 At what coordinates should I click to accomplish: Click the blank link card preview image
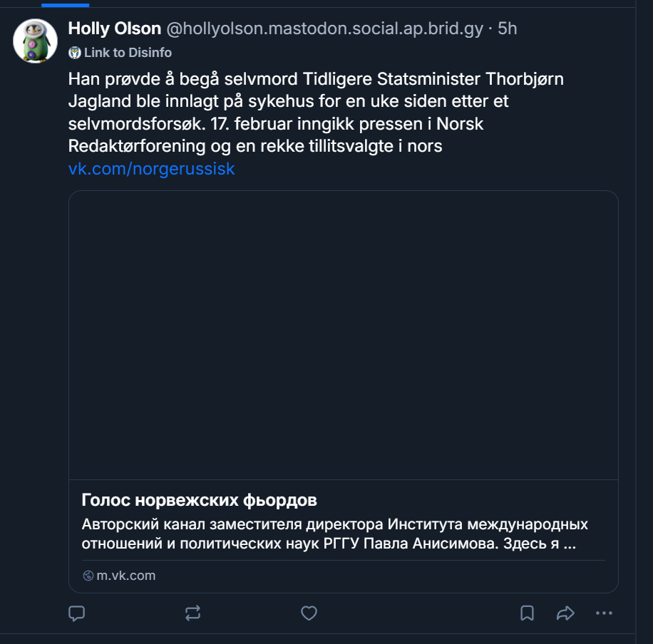point(343,335)
